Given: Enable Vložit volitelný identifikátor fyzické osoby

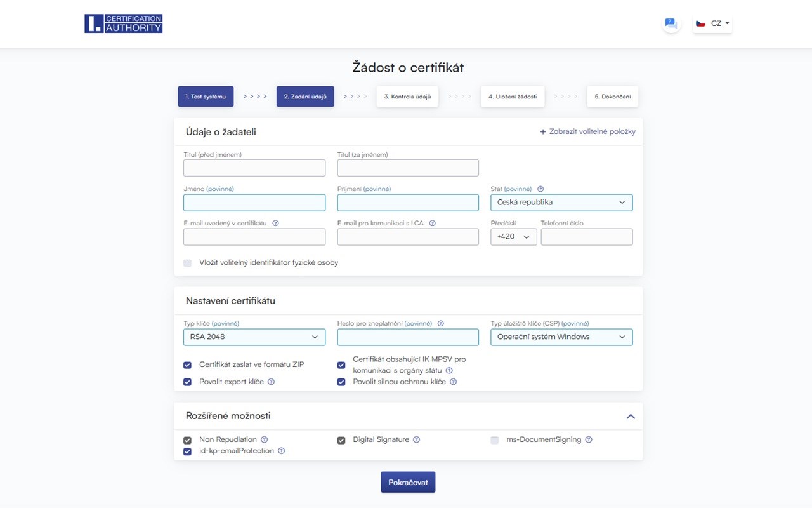Looking at the screenshot, I should [187, 263].
